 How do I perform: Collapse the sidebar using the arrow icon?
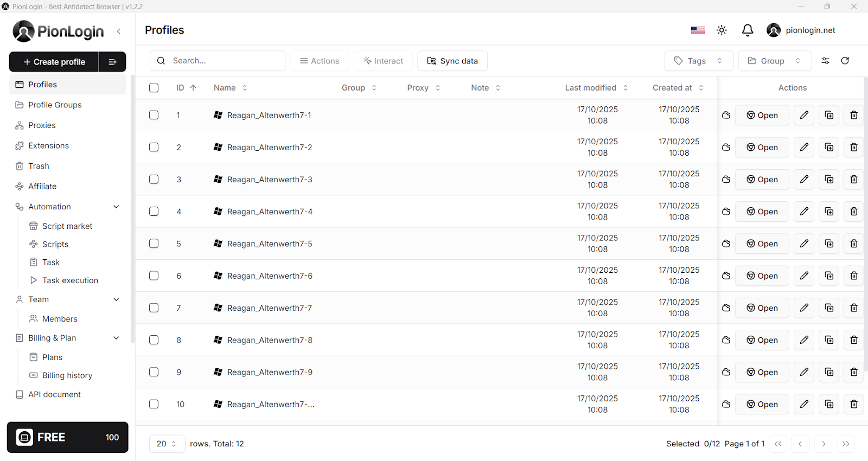(x=119, y=31)
